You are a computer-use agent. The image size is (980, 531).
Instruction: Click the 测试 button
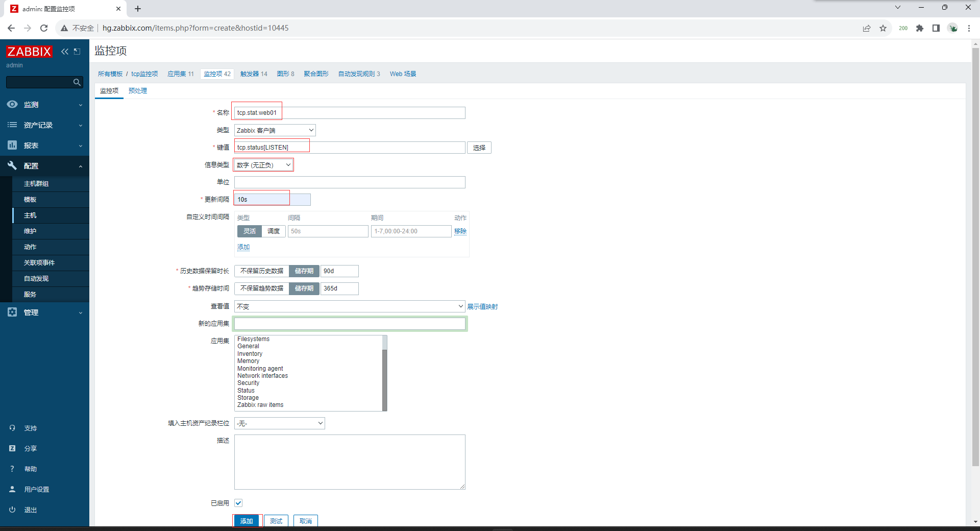coord(276,521)
